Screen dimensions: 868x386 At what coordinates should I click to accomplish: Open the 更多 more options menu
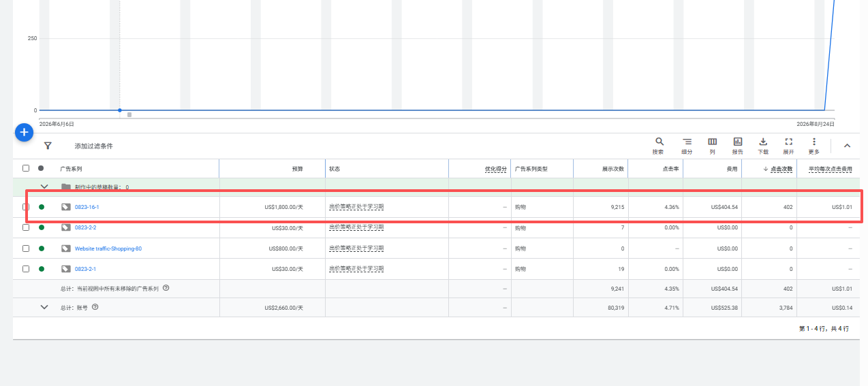click(814, 145)
